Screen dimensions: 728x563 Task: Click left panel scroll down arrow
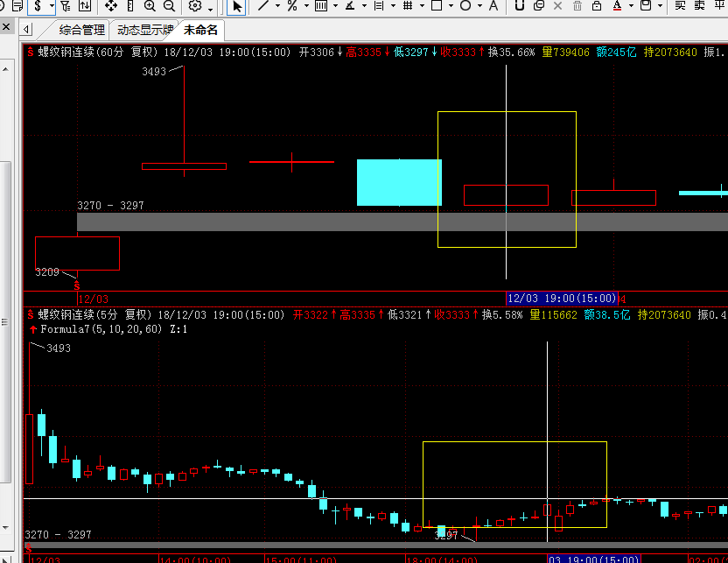click(5, 528)
